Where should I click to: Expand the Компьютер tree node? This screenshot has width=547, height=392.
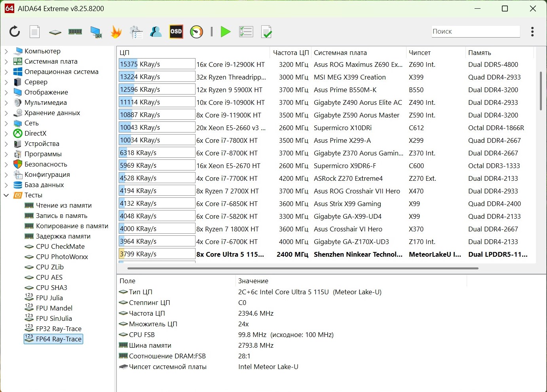(6, 51)
